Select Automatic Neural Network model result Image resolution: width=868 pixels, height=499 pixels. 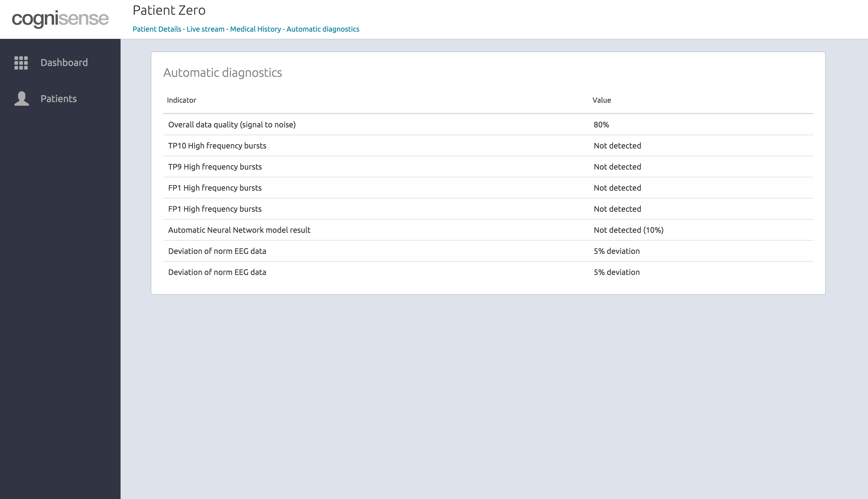point(239,230)
